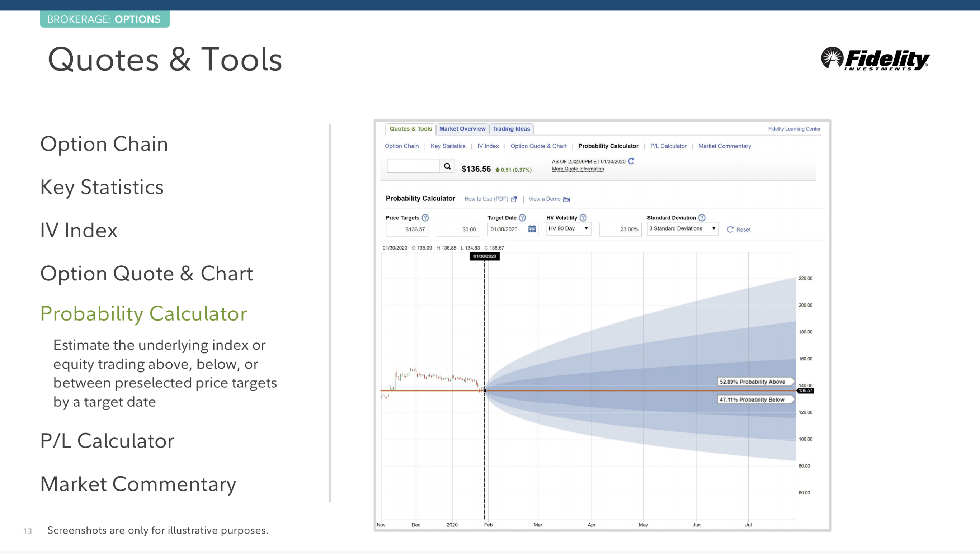Click the Target Date help icon
Screen dimensions: 980x554
[x=522, y=218]
